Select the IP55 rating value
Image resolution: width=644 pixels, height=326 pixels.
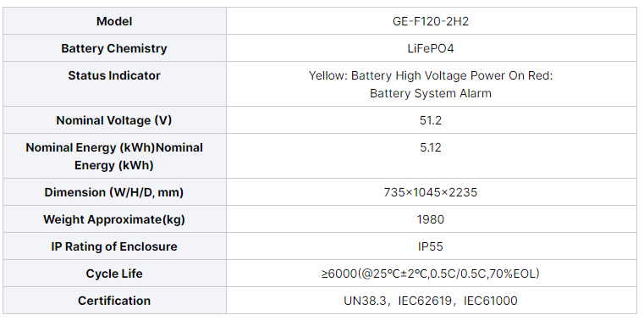(431, 246)
